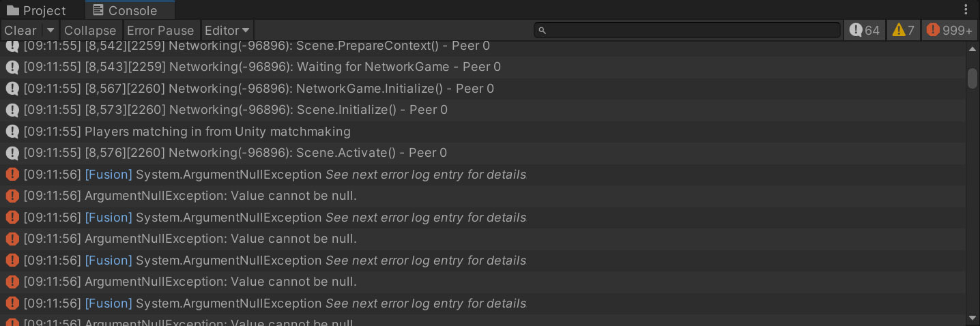
Task: Switch to the Project tab
Action: 37,10
